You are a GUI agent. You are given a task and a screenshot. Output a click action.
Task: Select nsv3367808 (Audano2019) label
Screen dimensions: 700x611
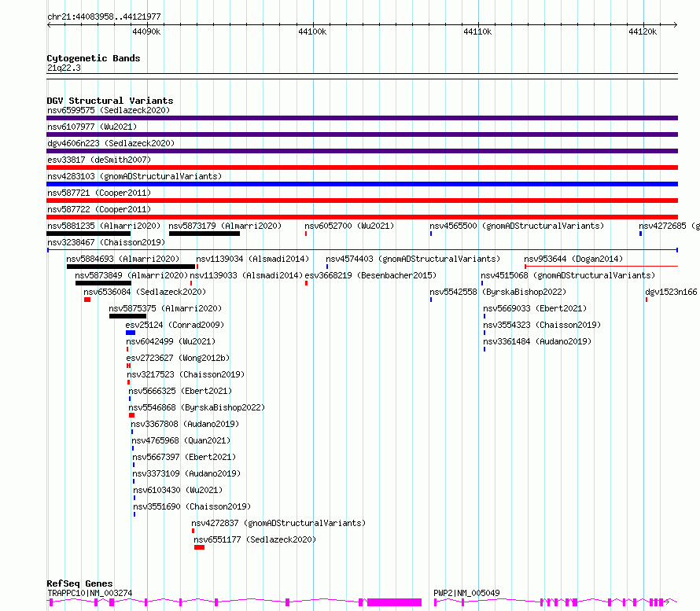(x=185, y=424)
